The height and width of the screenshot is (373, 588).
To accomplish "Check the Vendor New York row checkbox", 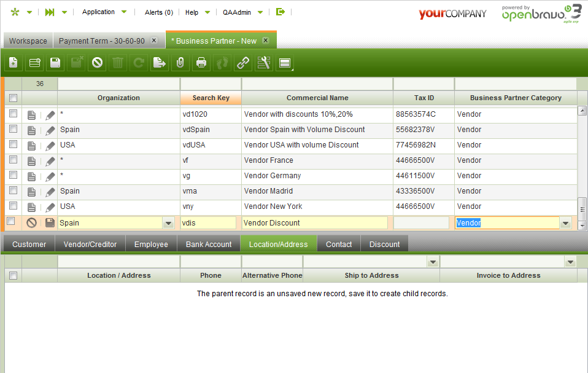I will (x=13, y=206).
